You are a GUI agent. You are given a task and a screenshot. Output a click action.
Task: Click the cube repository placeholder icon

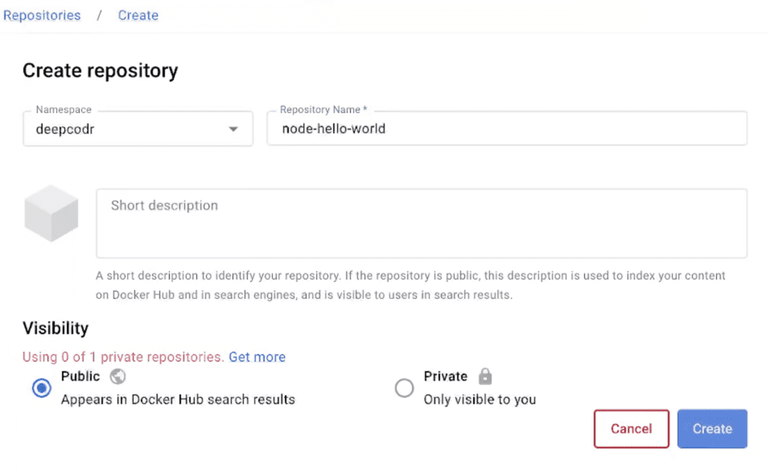point(51,212)
